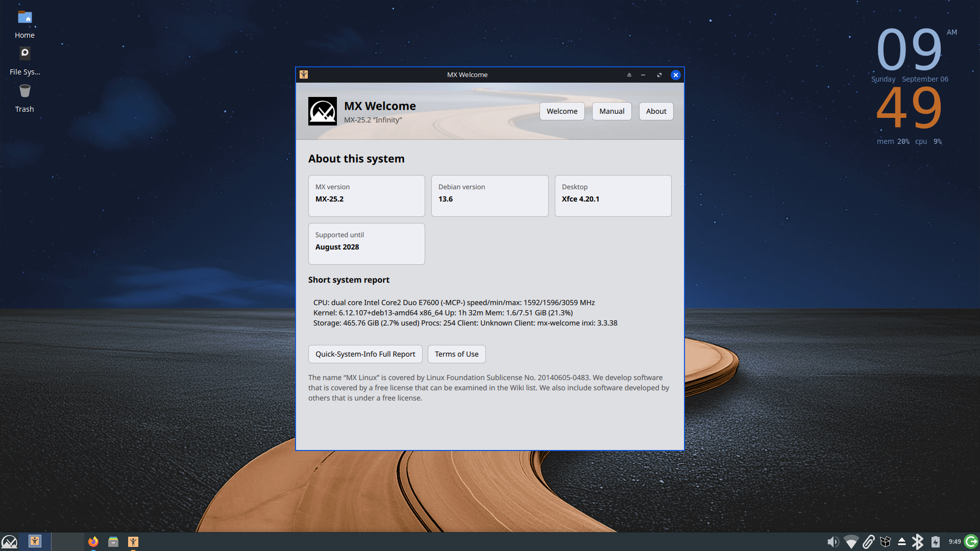The width and height of the screenshot is (980, 551).
Task: Click the green logout session button
Action: [x=971, y=542]
